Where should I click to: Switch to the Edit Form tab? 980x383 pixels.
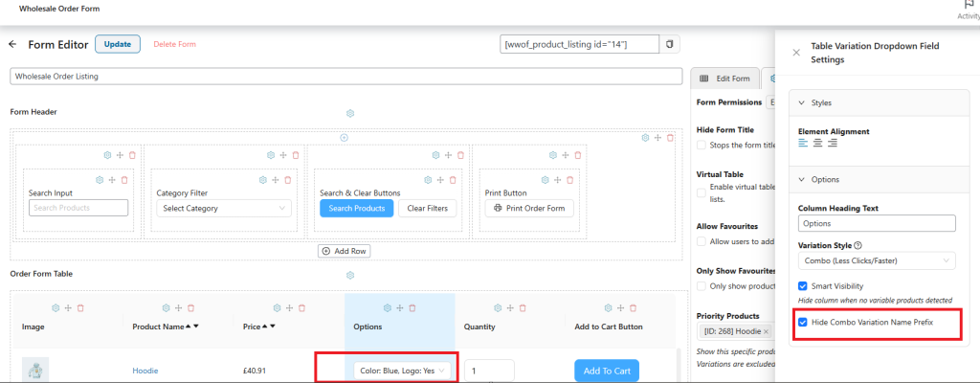[x=725, y=79]
